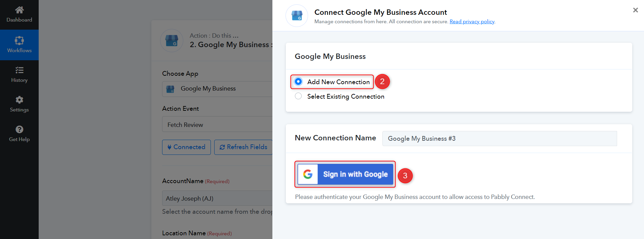Click Sign in with Google button
Screen dimensions: 644x239
tap(345, 174)
